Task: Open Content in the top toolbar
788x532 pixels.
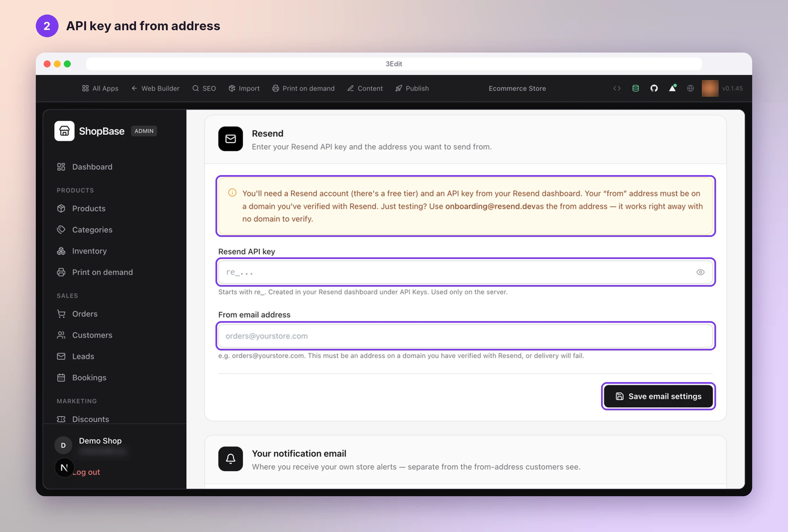Action: pos(365,88)
